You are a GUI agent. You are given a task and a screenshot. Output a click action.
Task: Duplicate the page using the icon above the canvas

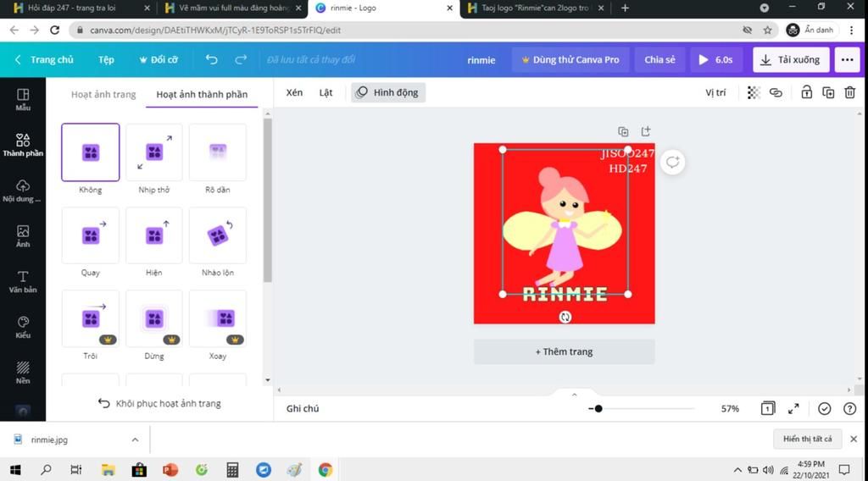(x=623, y=131)
